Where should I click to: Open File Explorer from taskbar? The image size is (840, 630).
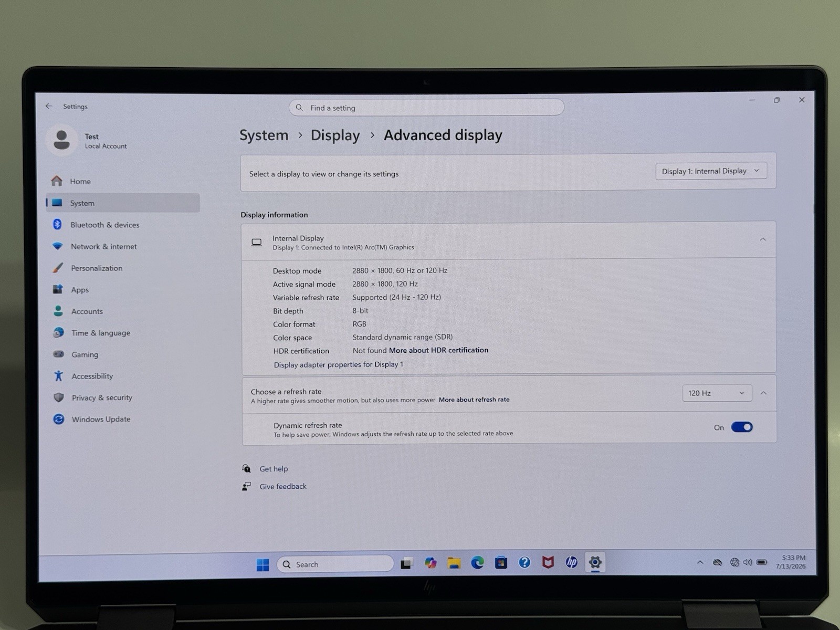454,563
